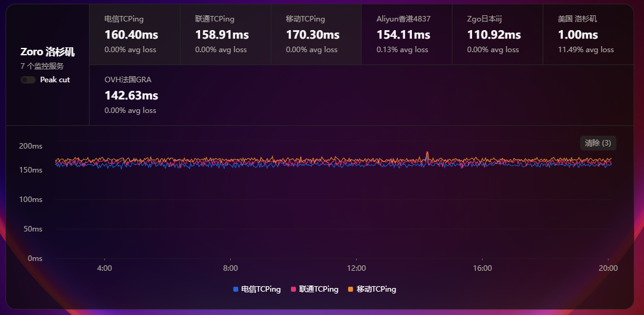Click the pink 联通TCPing legend dot
The height and width of the screenshot is (315, 644).
coord(293,289)
